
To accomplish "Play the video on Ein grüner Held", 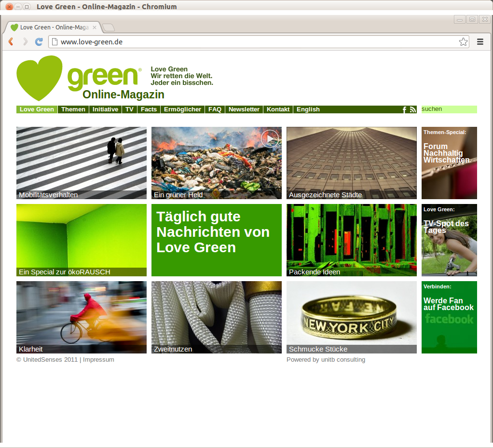I will [270, 139].
